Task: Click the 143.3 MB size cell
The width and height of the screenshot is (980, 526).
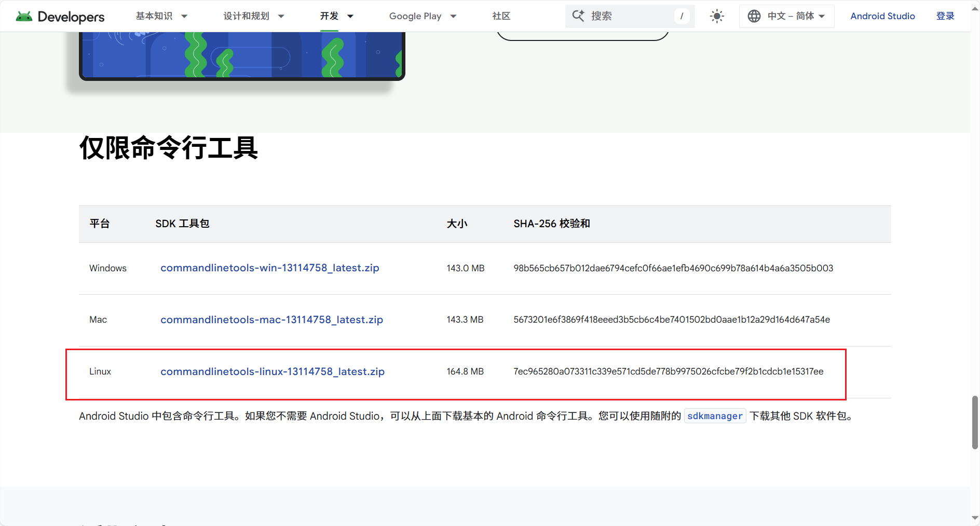Action: coord(465,320)
